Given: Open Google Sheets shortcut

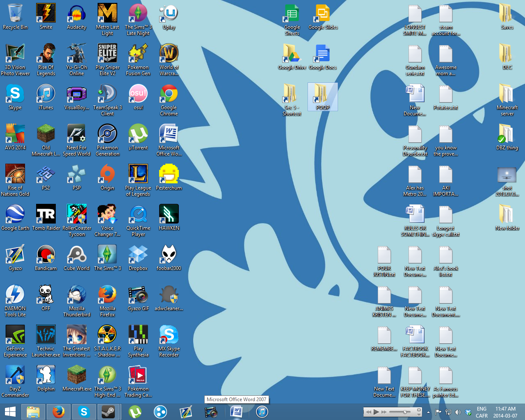Looking at the screenshot, I should click(292, 20).
